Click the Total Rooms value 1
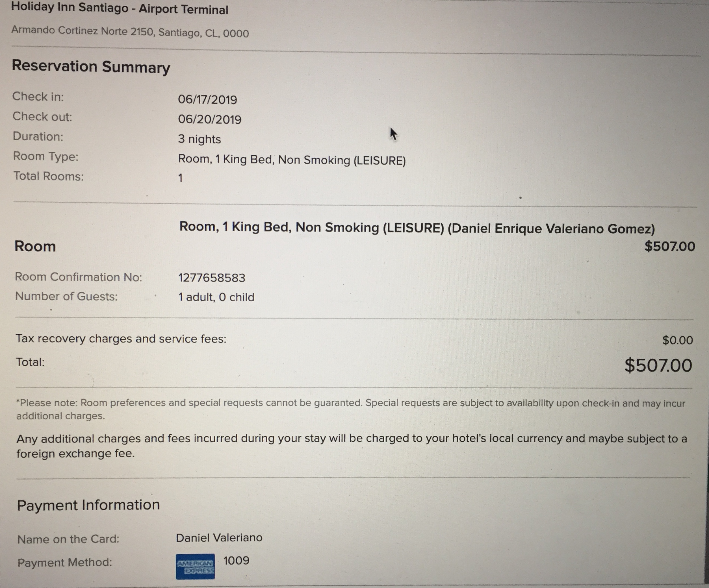709x588 pixels. (180, 178)
